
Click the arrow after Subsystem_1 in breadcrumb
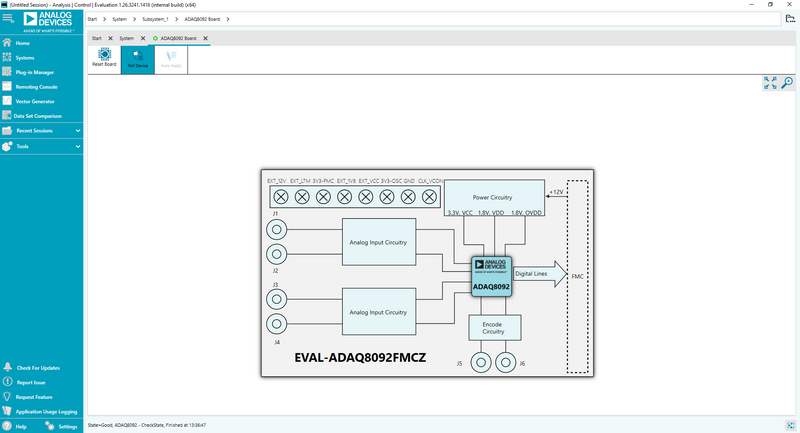pyautogui.click(x=176, y=19)
